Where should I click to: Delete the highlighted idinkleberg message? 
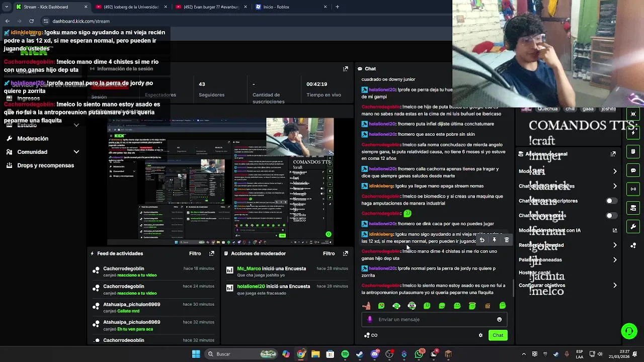pos(506,240)
